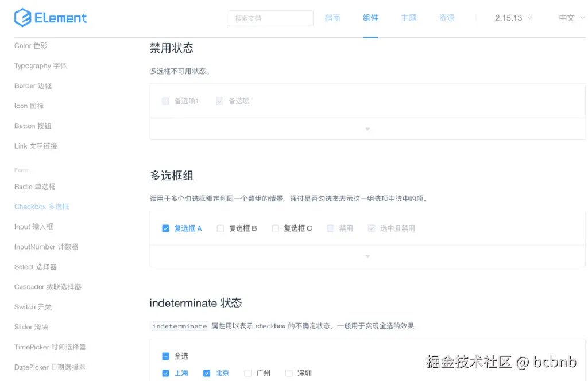The image size is (588, 381).
Task: Navigate to Switch 开关 in sidebar
Action: 32,306
